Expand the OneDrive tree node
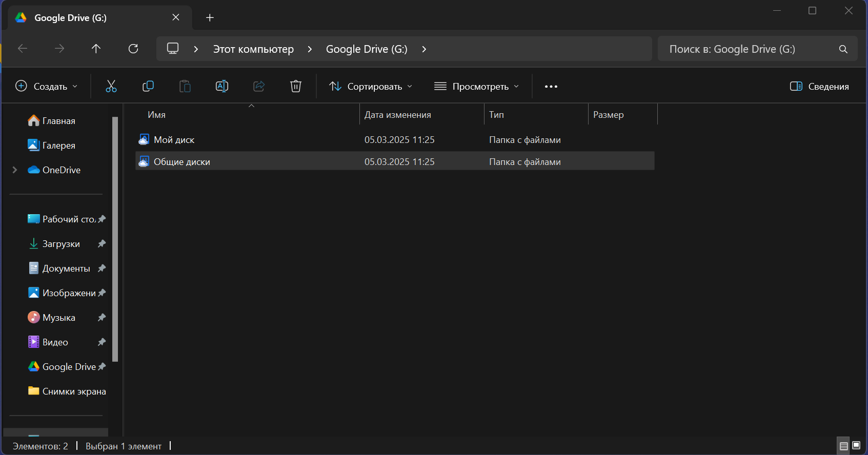868x455 pixels. [x=15, y=170]
